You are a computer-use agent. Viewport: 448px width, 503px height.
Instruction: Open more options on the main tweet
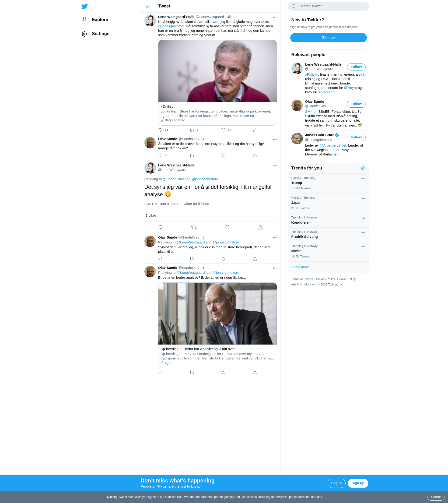pyautogui.click(x=274, y=165)
